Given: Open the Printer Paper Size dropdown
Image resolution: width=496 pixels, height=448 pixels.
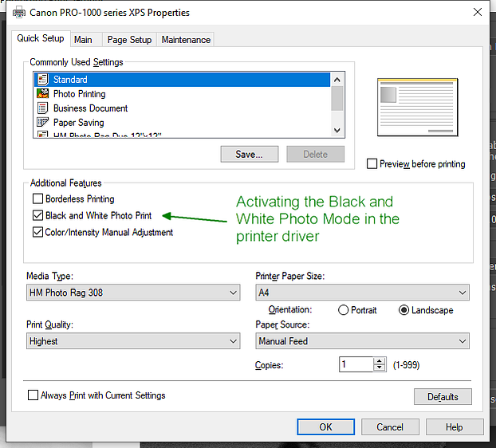Looking at the screenshot, I should (362, 293).
